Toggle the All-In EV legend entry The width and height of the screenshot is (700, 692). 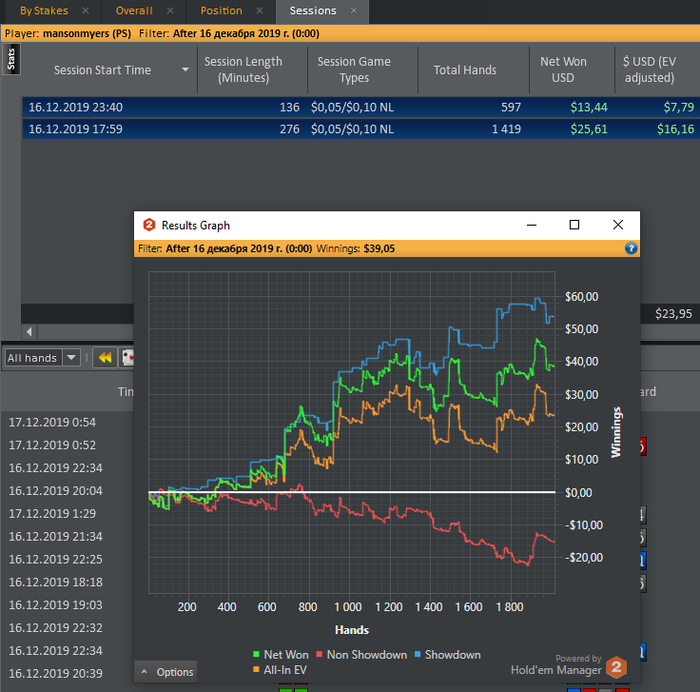(279, 670)
